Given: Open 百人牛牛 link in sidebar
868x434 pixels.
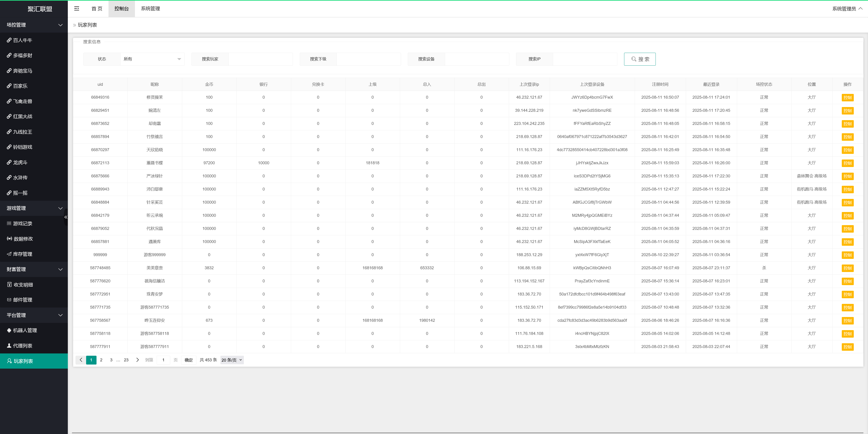Looking at the screenshot, I should [x=22, y=40].
